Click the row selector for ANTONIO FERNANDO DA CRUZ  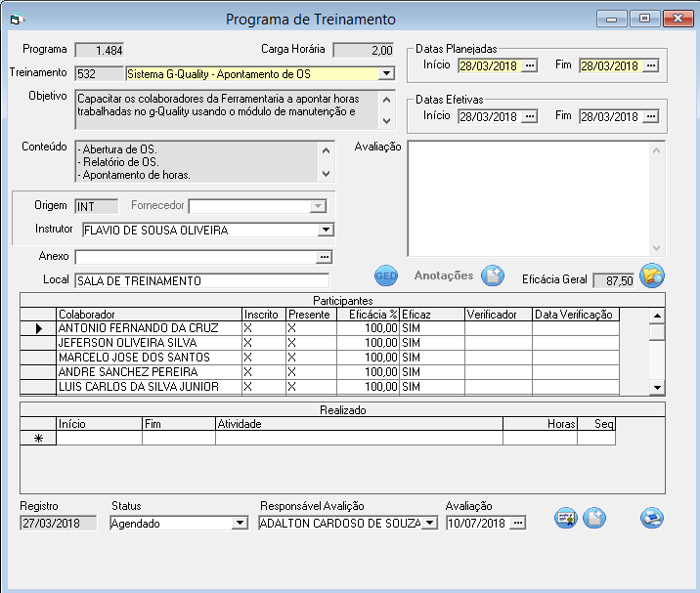click(x=38, y=328)
